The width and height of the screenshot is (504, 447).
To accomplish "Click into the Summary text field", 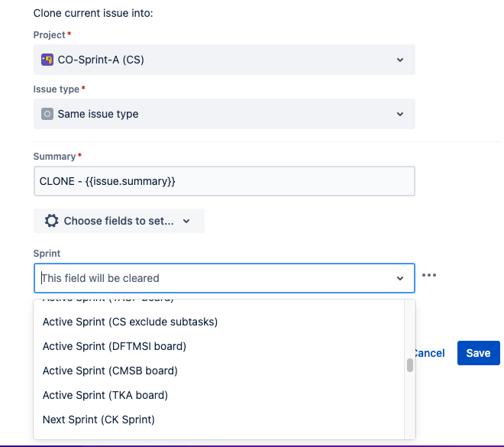I will 224,181.
